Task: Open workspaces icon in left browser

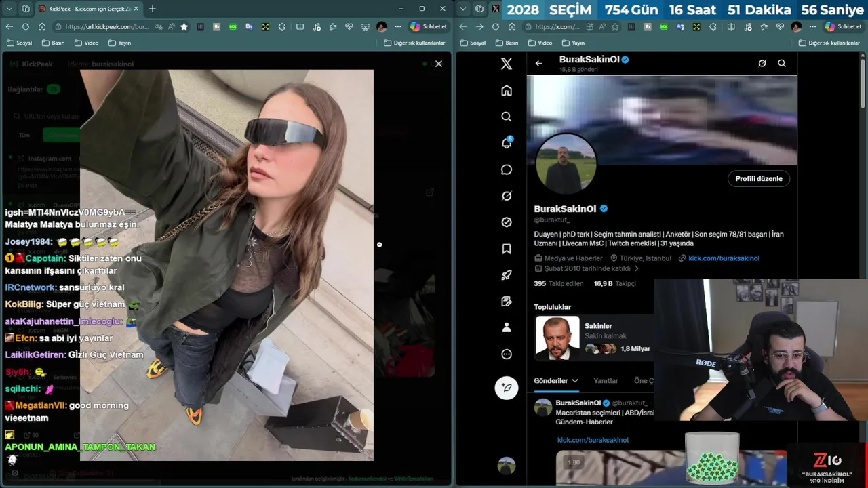Action: [x=26, y=9]
